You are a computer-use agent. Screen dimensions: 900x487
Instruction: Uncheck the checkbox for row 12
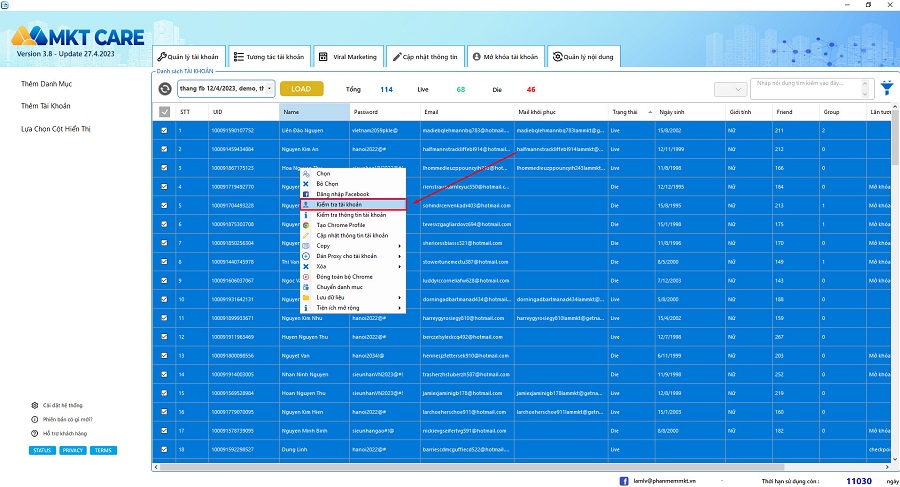coord(165,336)
